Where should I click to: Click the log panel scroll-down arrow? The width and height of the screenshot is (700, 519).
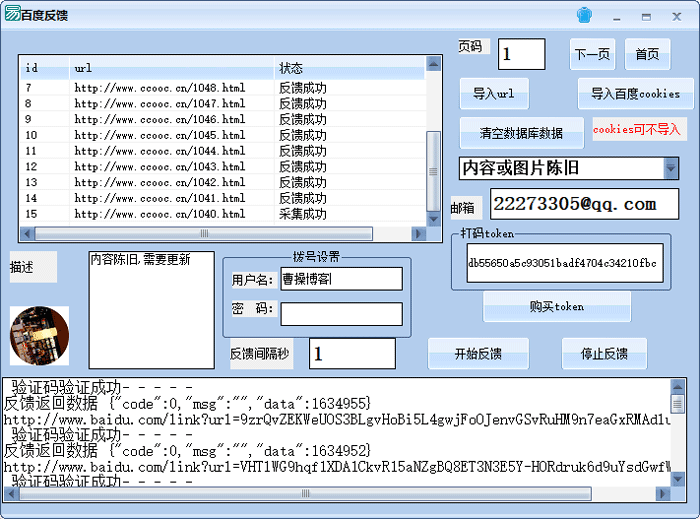(x=677, y=479)
